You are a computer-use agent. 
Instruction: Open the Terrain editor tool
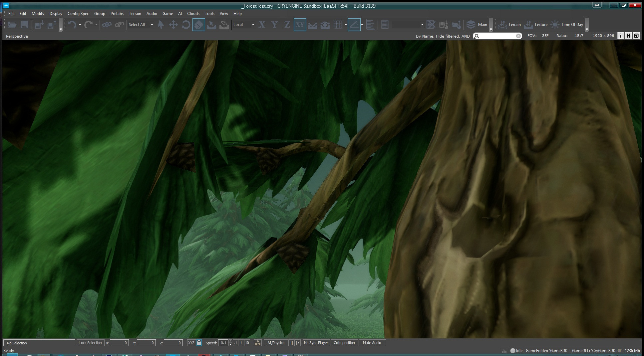point(509,25)
